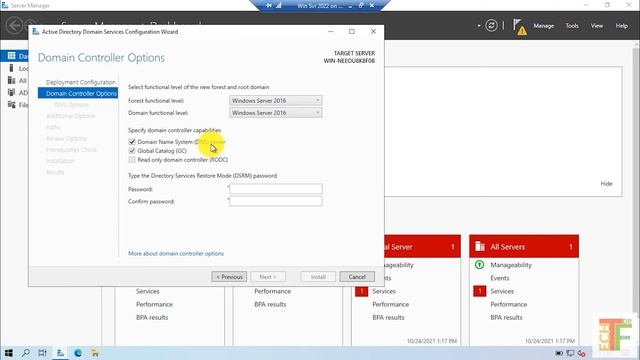Click Events in All Servers tile
The image size is (640, 360).
pyautogui.click(x=500, y=278)
